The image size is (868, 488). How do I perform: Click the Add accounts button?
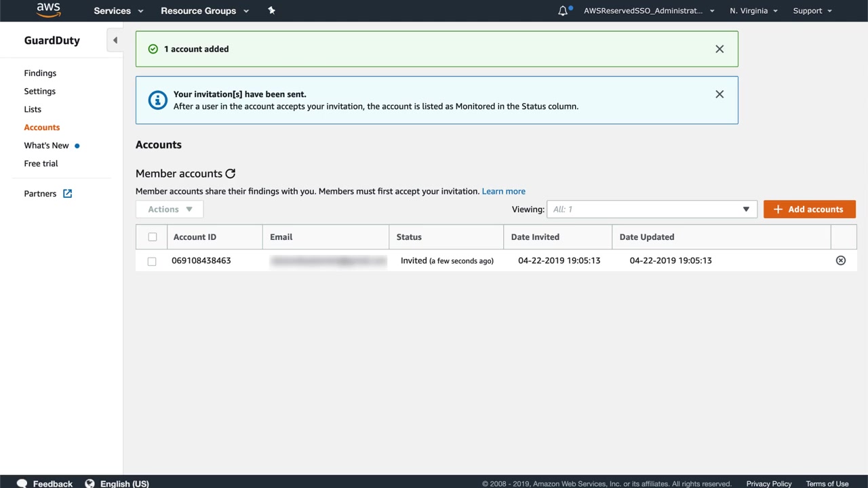809,209
